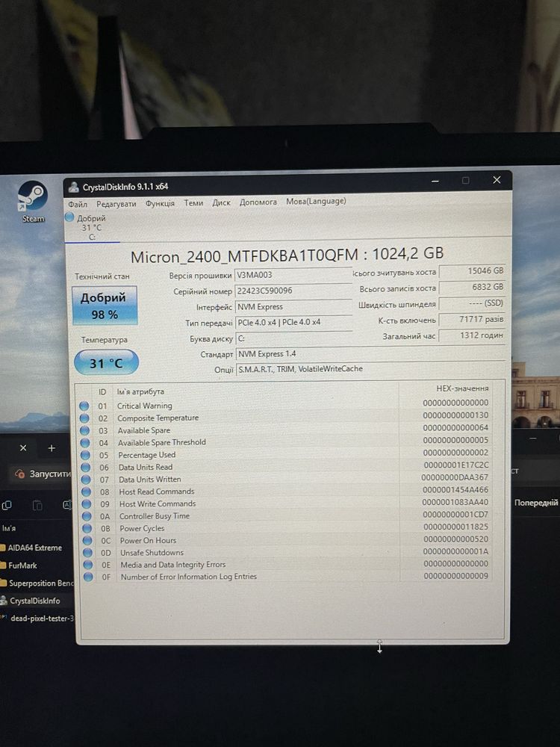Screen dimensions: 560x747
Task: Click the firmware field V3MA003
Action: (x=293, y=275)
